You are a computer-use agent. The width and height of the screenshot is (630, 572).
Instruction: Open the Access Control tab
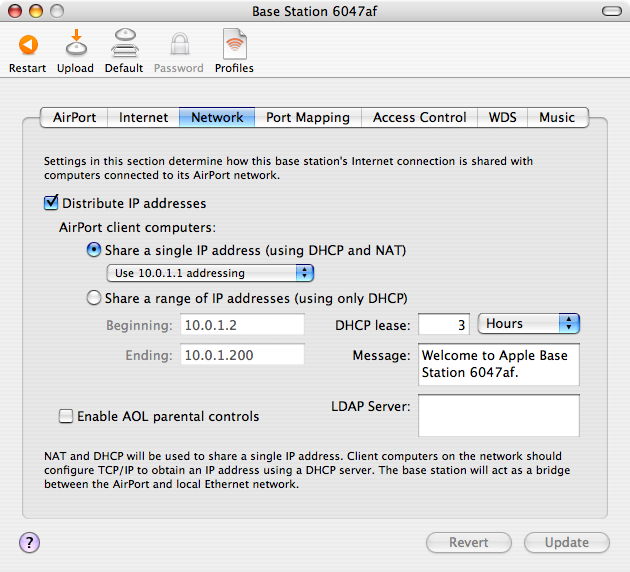point(419,117)
